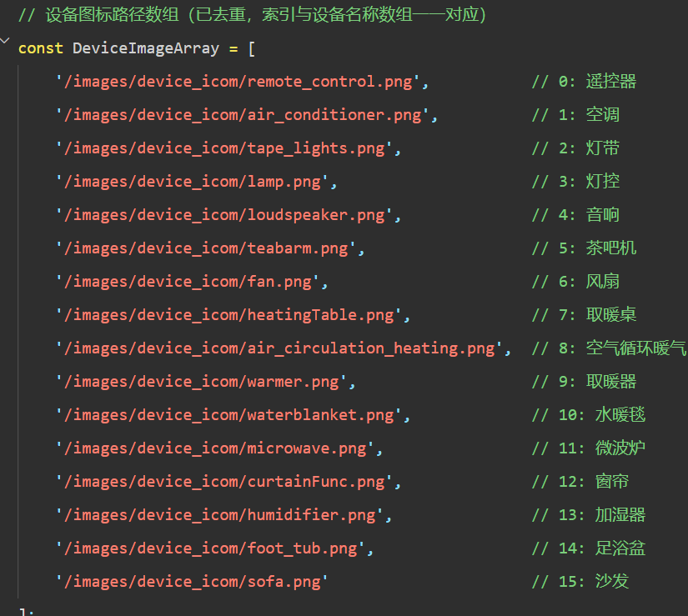Click the remote_control.png path string

242,82
